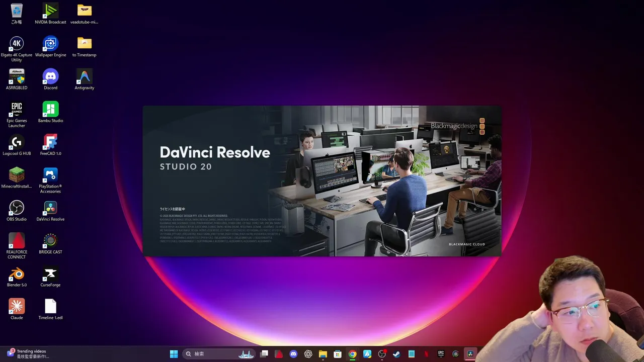Select the DaVinci Resolve desktop shortcut
644x362 pixels.
(50, 210)
